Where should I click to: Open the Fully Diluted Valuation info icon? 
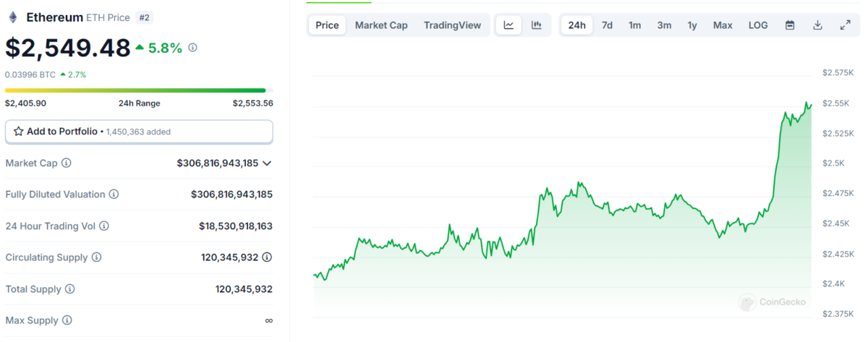[x=114, y=194]
